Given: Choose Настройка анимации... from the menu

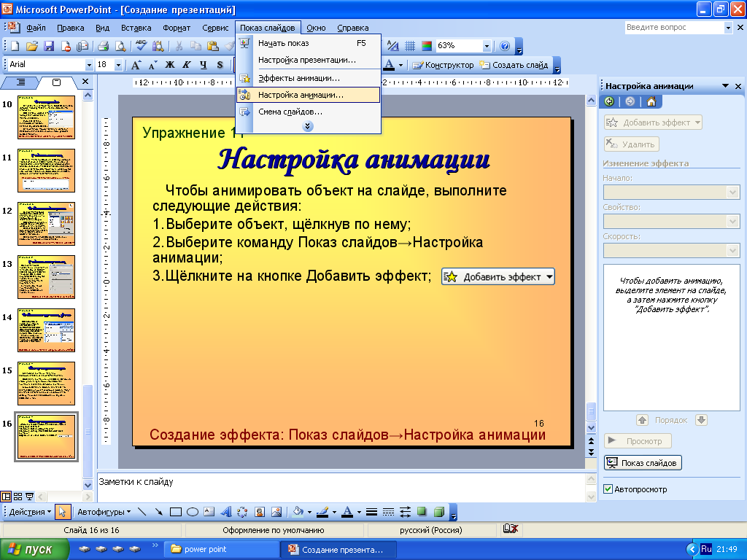Looking at the screenshot, I should (309, 95).
